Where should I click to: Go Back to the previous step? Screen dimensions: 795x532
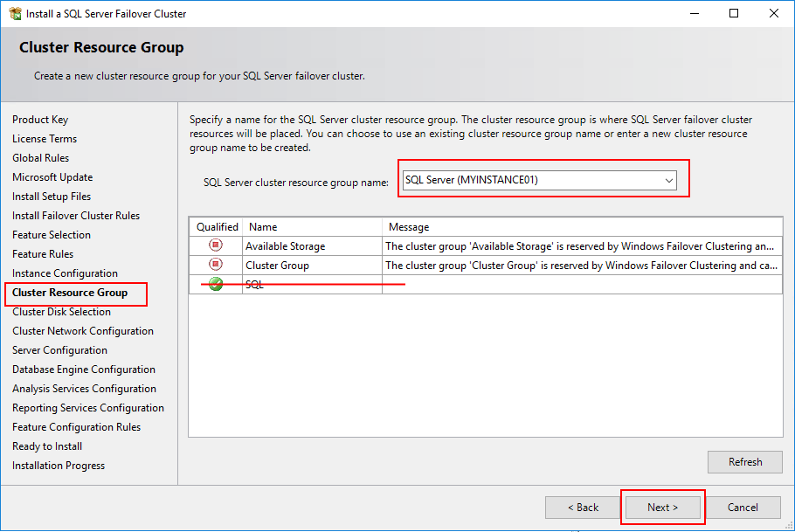(x=583, y=508)
